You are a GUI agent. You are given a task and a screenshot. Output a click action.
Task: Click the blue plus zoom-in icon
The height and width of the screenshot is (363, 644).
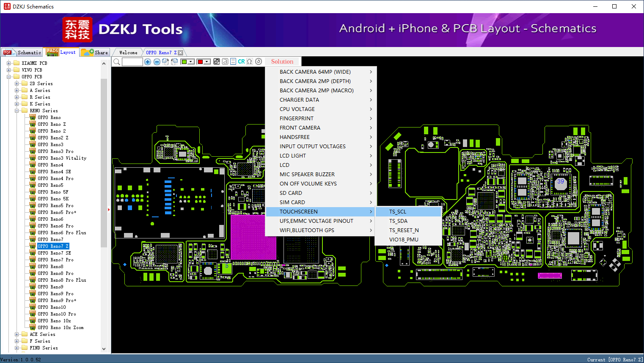click(148, 62)
